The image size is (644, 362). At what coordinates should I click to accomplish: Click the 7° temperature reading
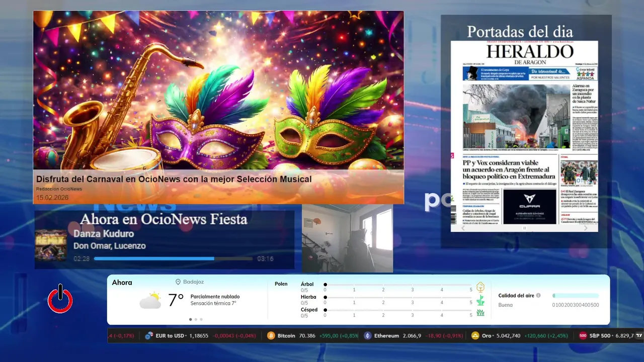tap(176, 300)
